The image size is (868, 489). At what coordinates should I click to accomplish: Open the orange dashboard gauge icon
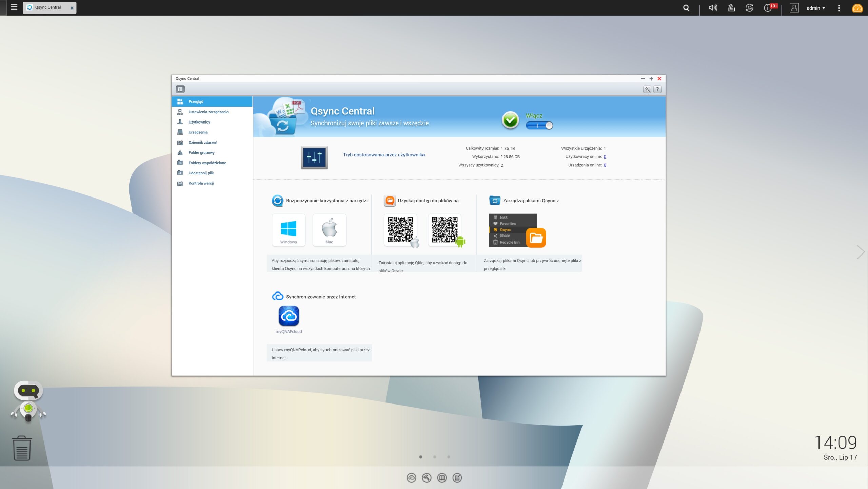857,8
